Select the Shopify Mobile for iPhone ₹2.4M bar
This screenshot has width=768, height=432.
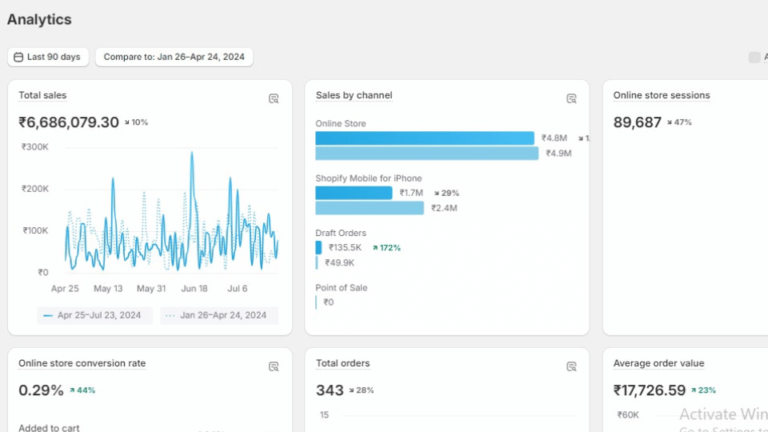pos(369,208)
